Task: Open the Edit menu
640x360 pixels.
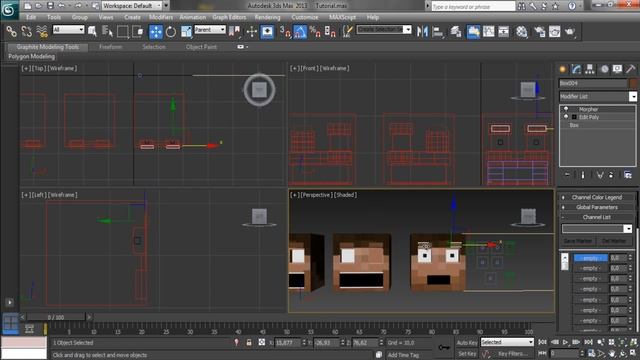Action: pyautogui.click(x=31, y=17)
